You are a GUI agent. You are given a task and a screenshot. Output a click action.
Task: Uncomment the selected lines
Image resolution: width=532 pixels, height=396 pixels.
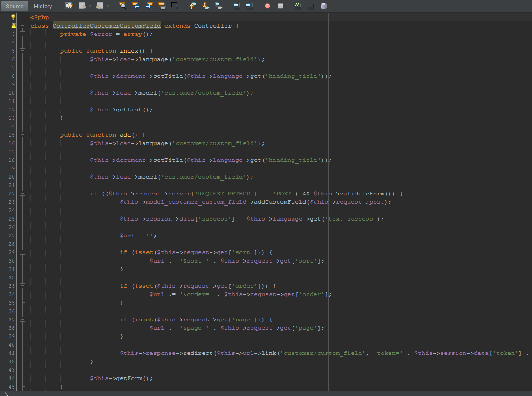point(311,6)
